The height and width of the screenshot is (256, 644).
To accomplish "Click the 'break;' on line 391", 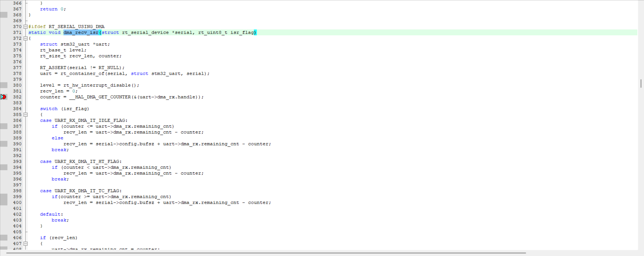I will 60,150.
